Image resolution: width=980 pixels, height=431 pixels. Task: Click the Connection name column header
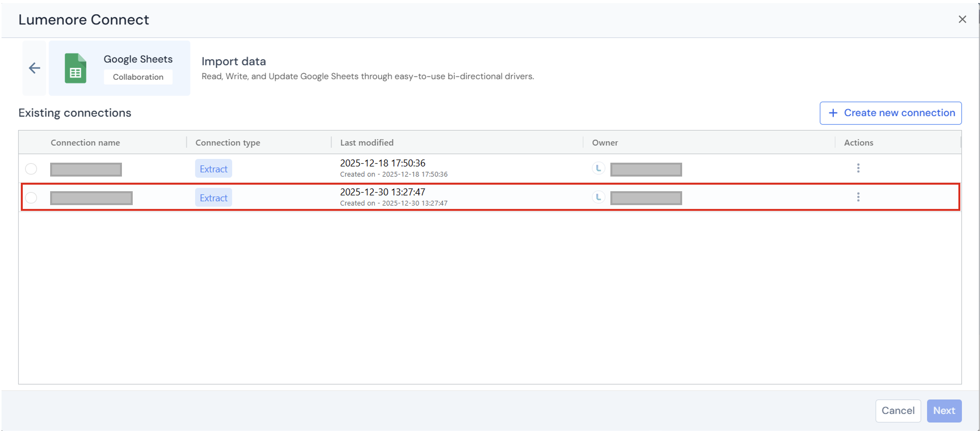tap(85, 143)
